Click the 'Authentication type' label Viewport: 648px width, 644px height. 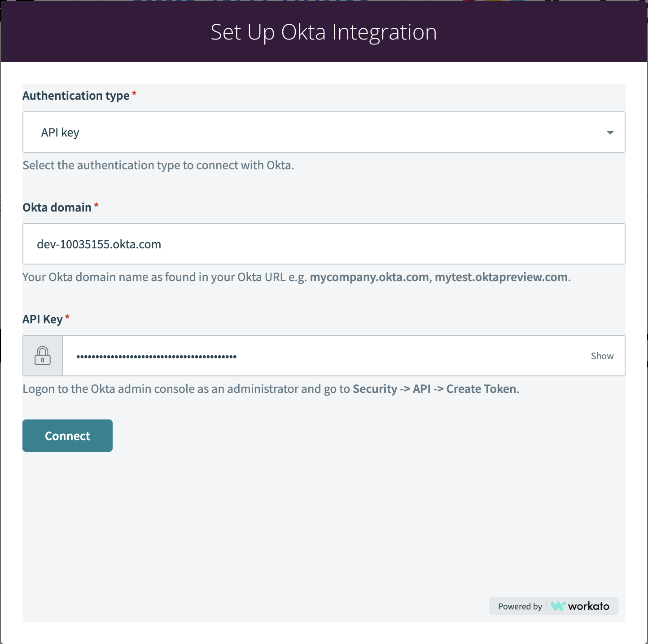pyautogui.click(x=76, y=96)
